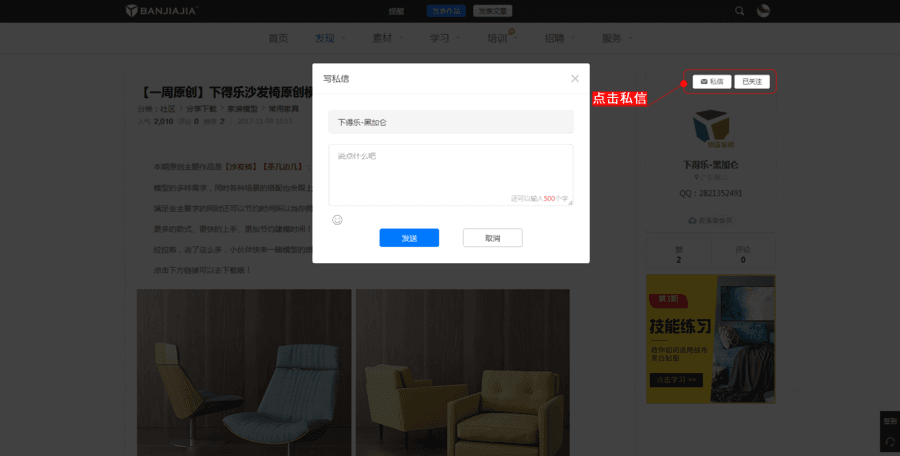Click the location pin under the username
This screenshot has width=900, height=456.
pos(697,177)
